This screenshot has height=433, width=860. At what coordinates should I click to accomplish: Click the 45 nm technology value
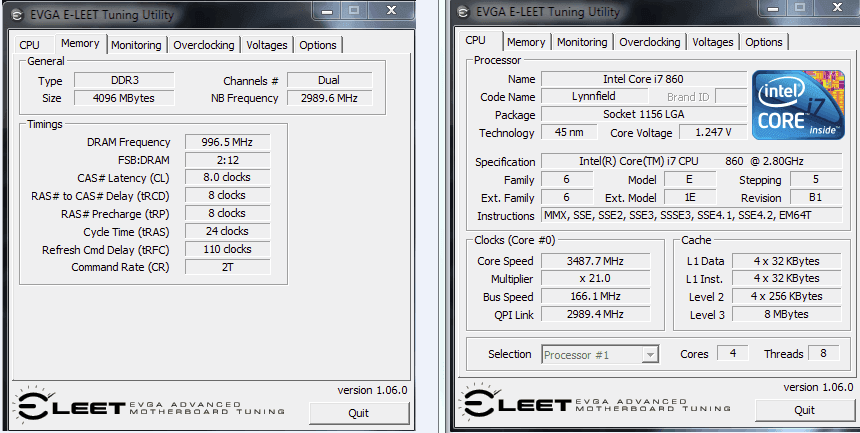[569, 132]
